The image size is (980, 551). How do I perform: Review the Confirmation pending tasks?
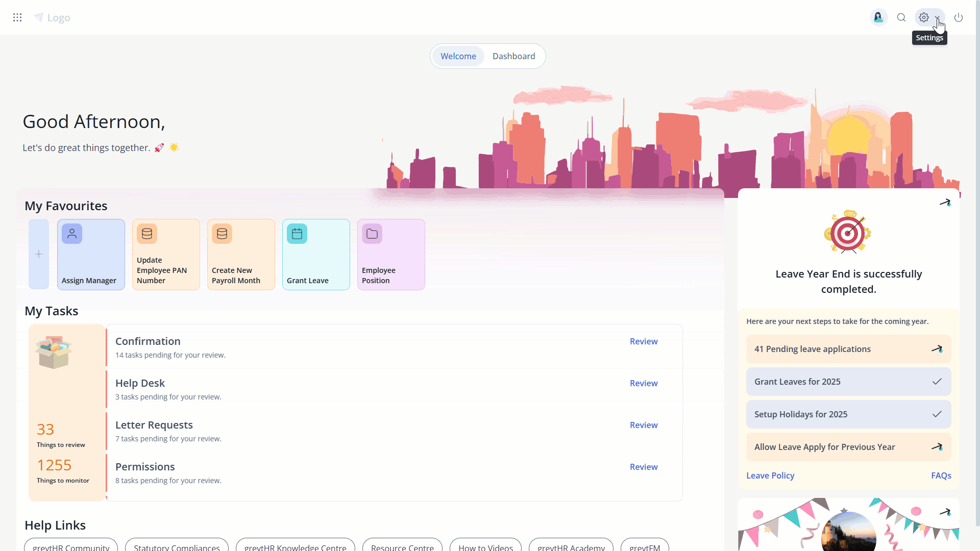click(643, 341)
